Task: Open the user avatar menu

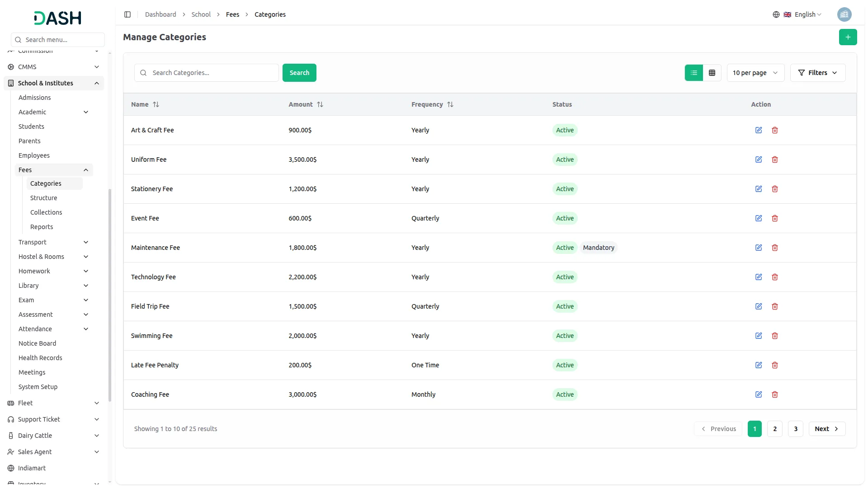Action: coord(844,14)
